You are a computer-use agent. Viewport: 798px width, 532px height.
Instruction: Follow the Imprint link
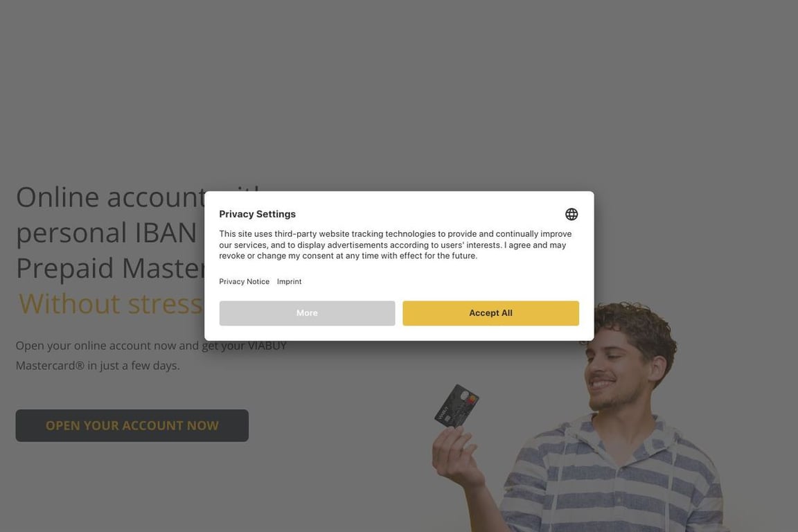pos(289,281)
